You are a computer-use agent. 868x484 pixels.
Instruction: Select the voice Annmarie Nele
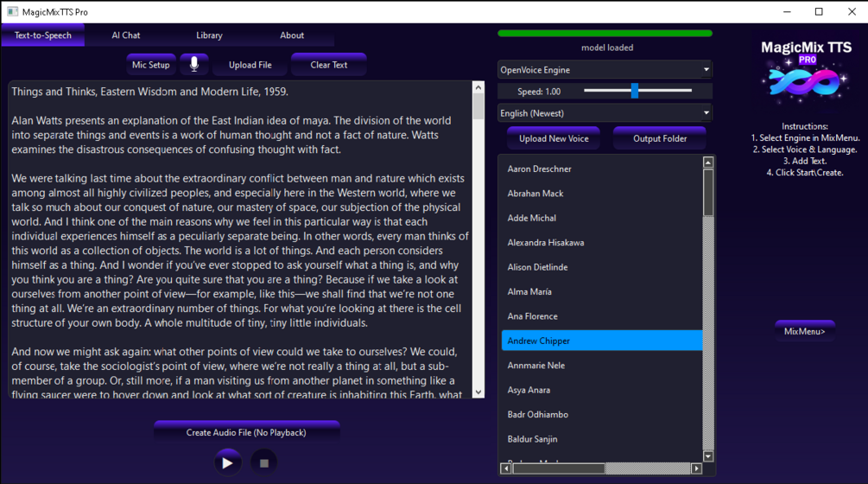[x=602, y=366]
